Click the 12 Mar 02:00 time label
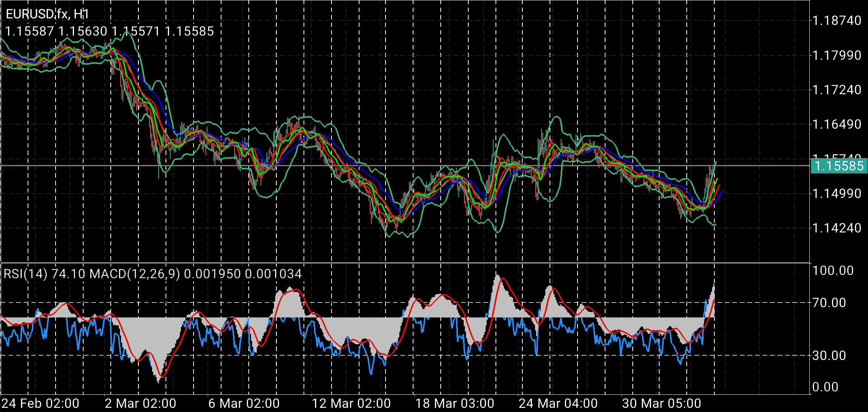The image size is (868, 412). tap(351, 403)
